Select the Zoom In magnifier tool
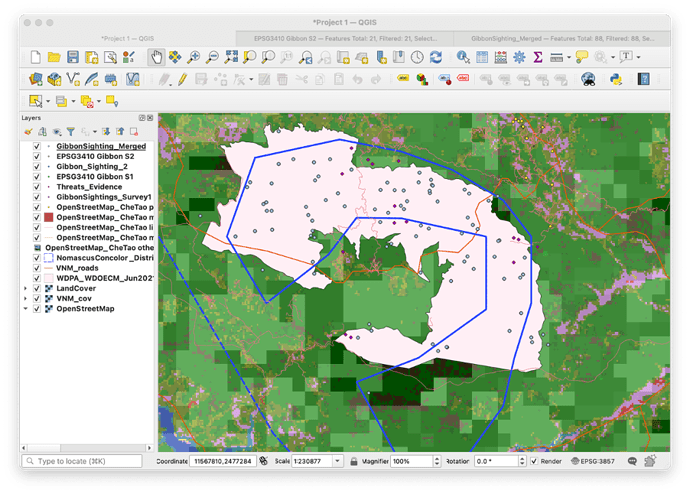This screenshot has height=494, width=690. tap(194, 57)
